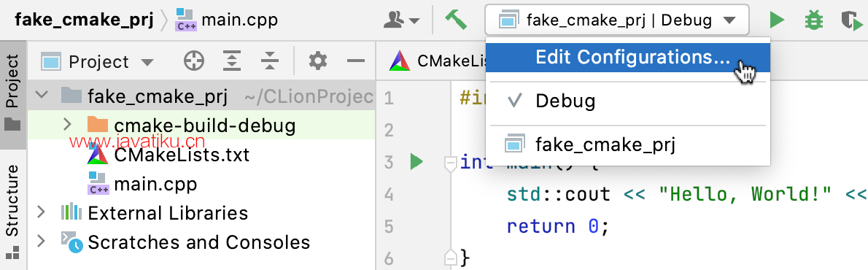Start debugging with the green bug icon

814,20
